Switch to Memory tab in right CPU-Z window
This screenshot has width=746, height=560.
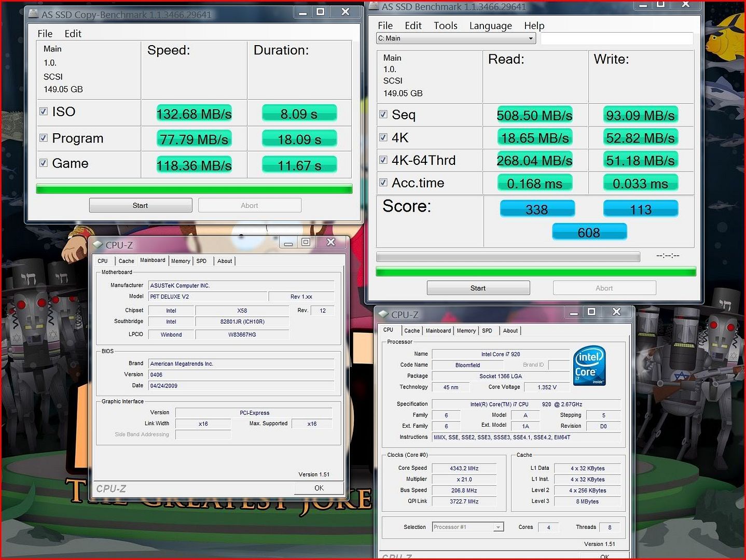(x=466, y=330)
